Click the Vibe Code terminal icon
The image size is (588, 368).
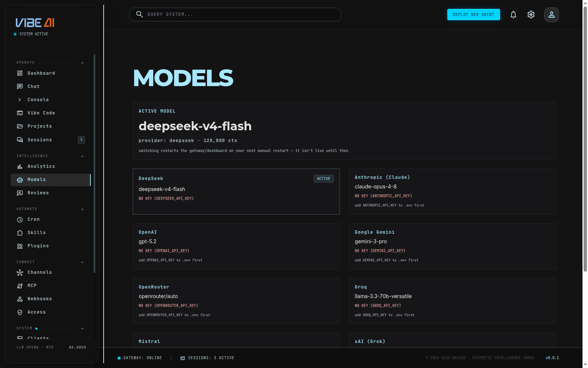20,113
